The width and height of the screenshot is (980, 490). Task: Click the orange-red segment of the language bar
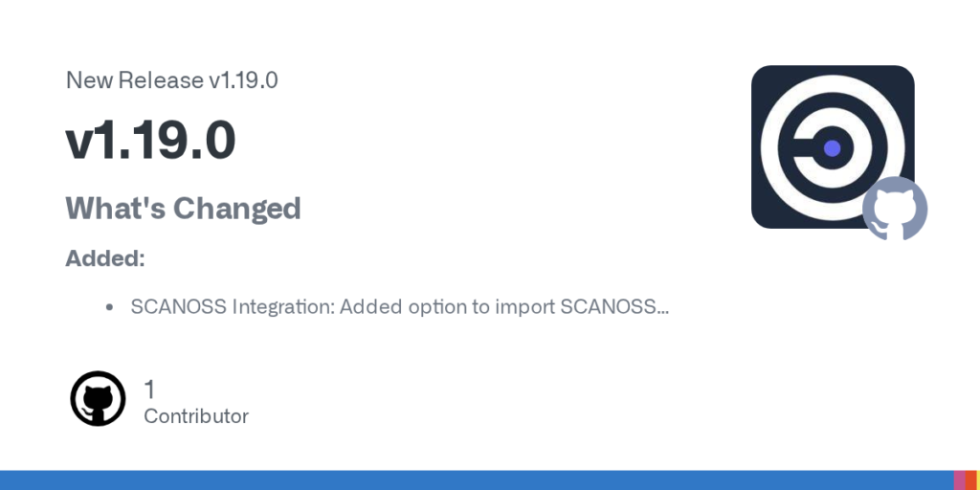[x=969, y=480]
